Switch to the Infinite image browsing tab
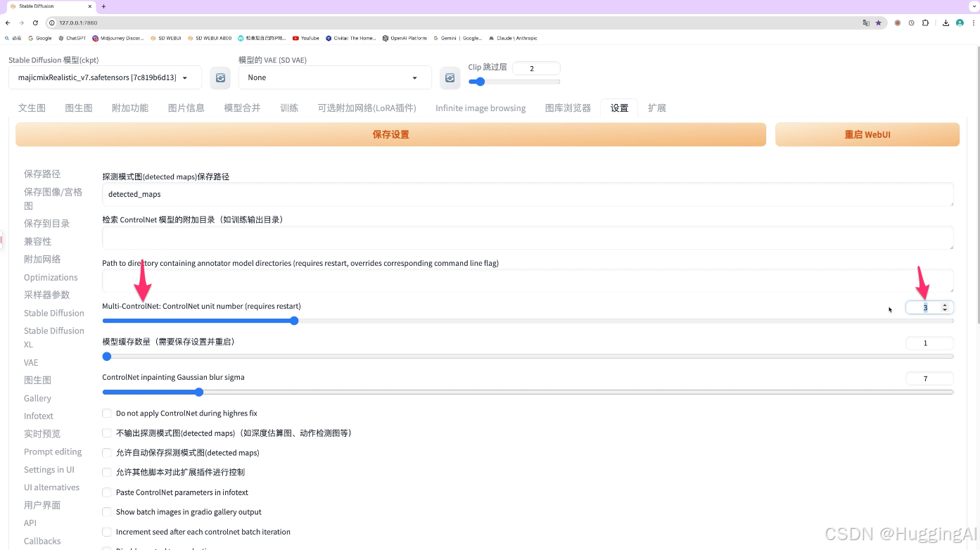Viewport: 980px width, 550px height. point(481,108)
